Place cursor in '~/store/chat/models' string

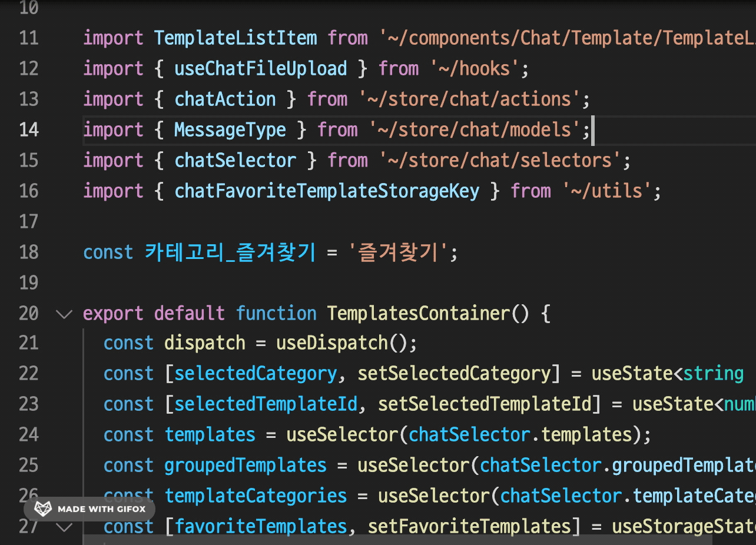point(475,130)
